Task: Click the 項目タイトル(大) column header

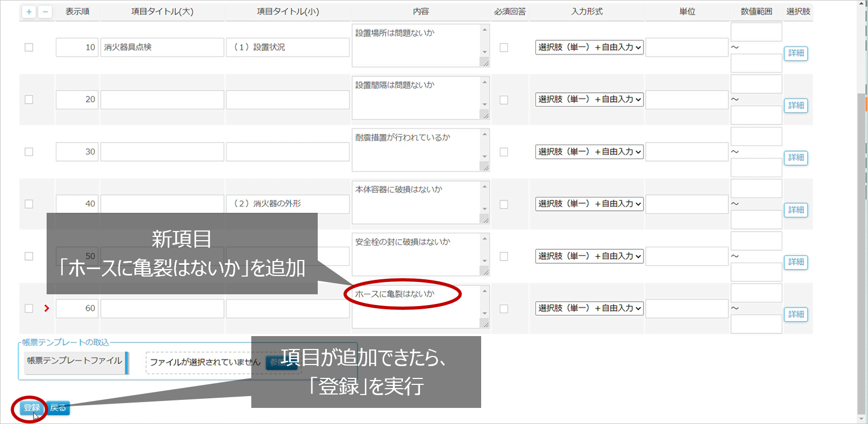Action: coord(162,12)
